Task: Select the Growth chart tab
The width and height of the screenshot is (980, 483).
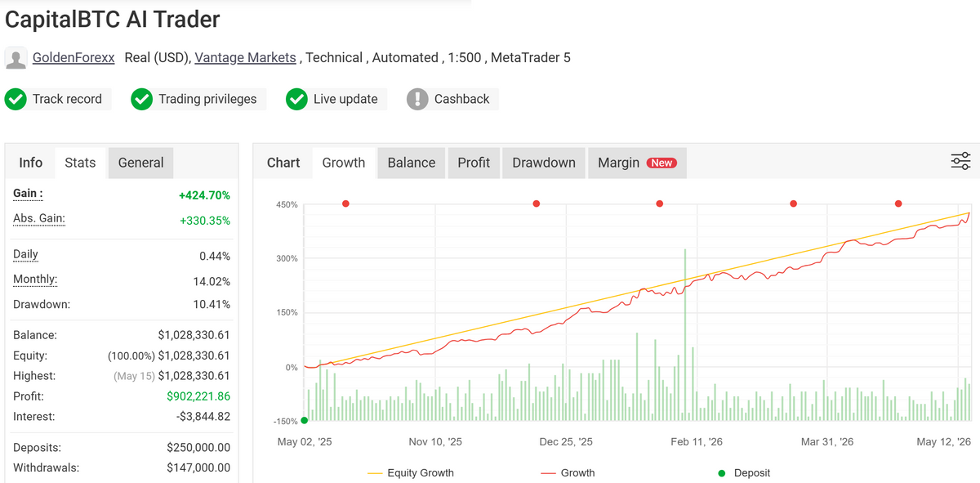Action: (344, 163)
